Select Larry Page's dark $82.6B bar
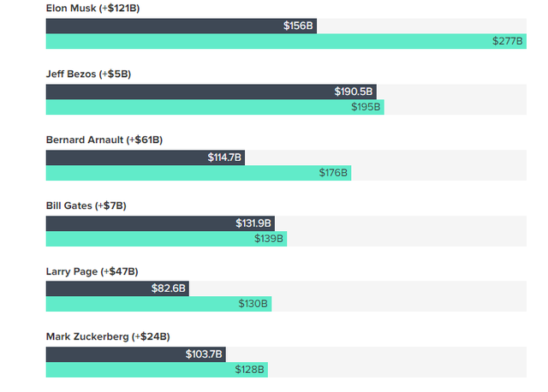 coord(117,289)
